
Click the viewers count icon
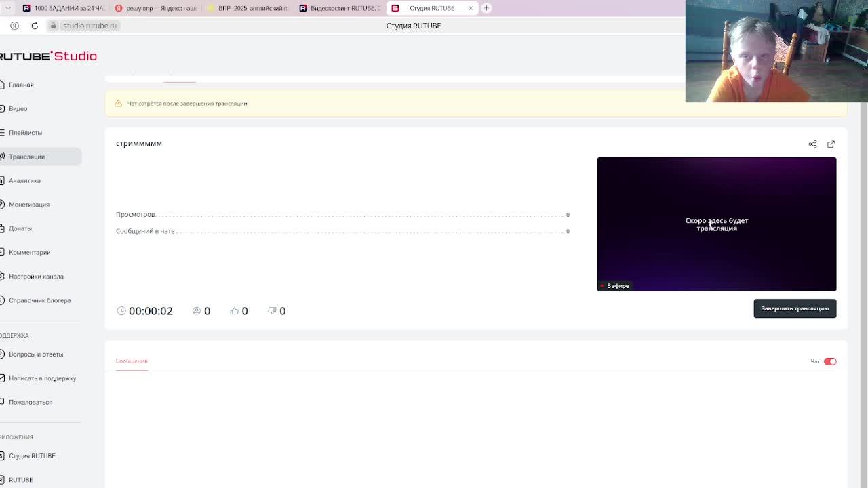pos(197,310)
